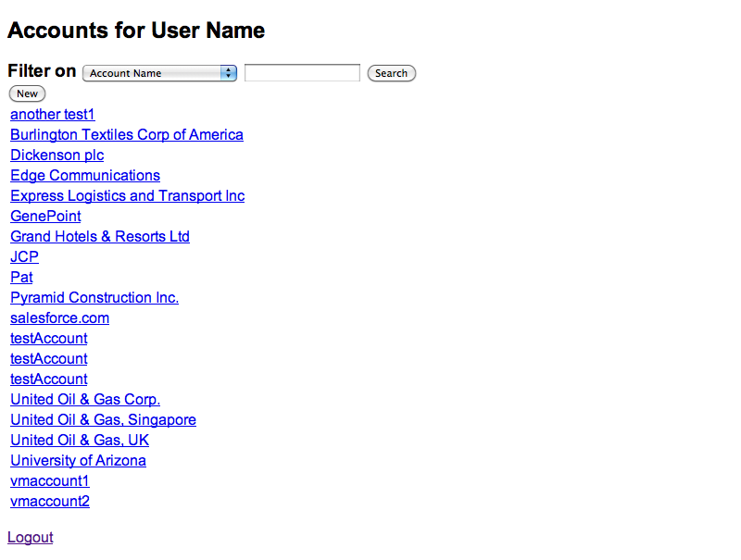Click the 'Filter on' label
This screenshot has width=741, height=560.
[42, 71]
